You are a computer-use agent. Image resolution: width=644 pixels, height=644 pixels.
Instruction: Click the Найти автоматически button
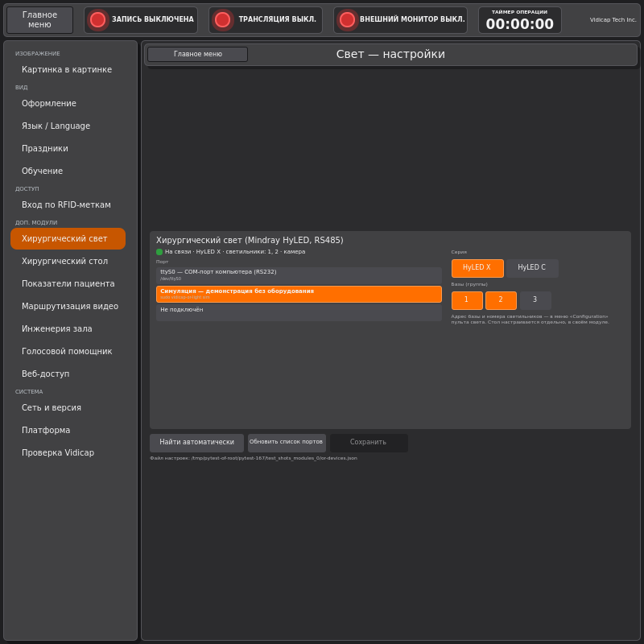(x=196, y=443)
